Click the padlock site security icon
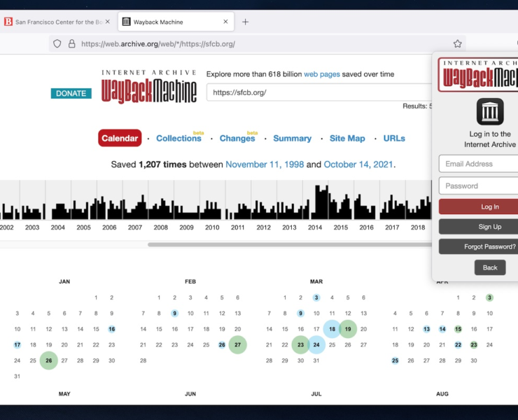518x420 pixels. [71, 43]
